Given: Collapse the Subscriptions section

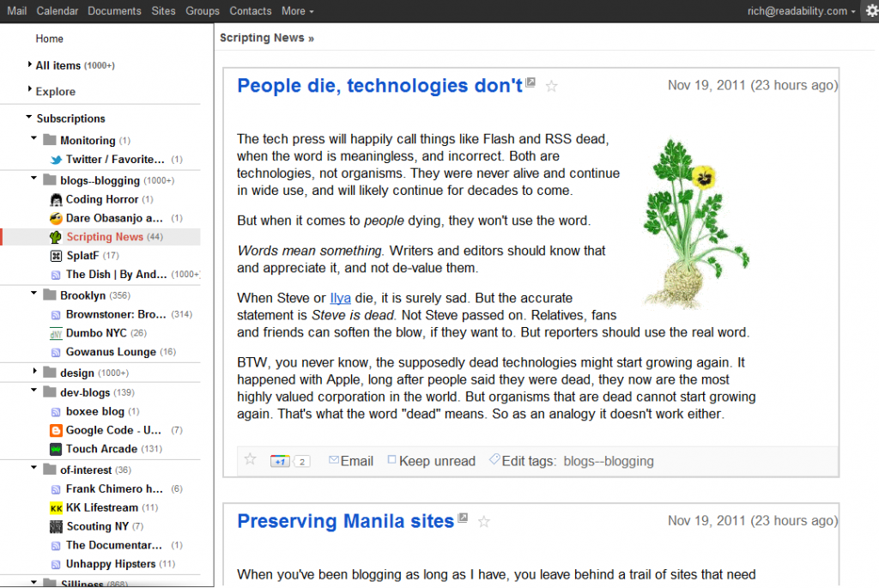Looking at the screenshot, I should pos(28,117).
